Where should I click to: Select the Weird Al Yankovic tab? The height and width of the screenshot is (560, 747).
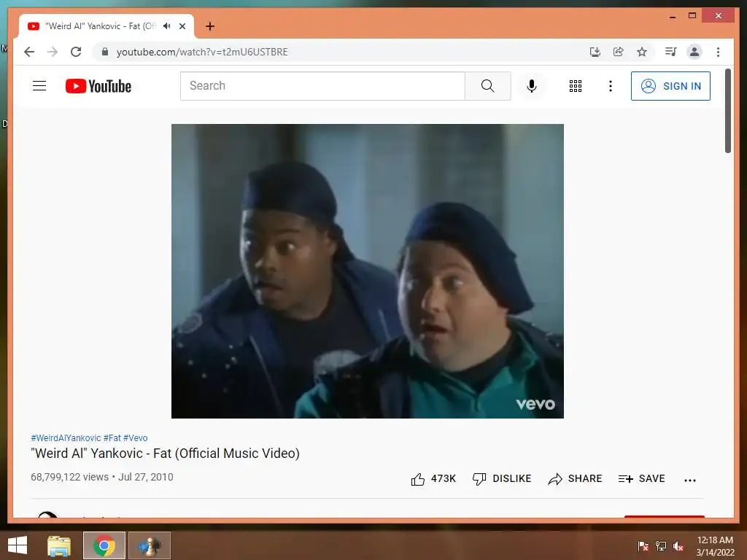coord(107,26)
